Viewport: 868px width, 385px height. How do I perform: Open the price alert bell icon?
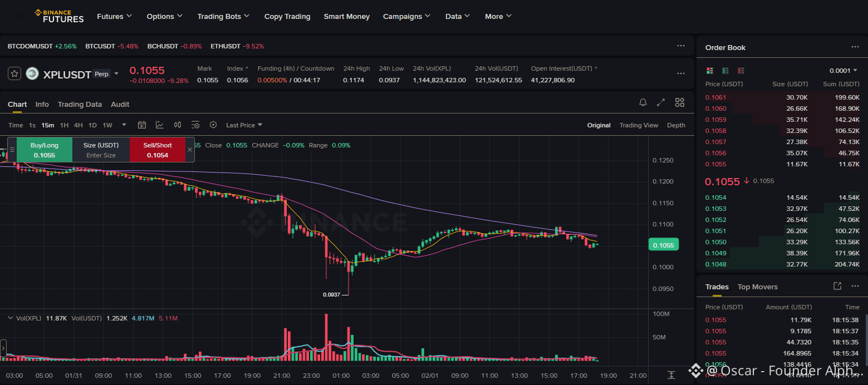(x=643, y=102)
